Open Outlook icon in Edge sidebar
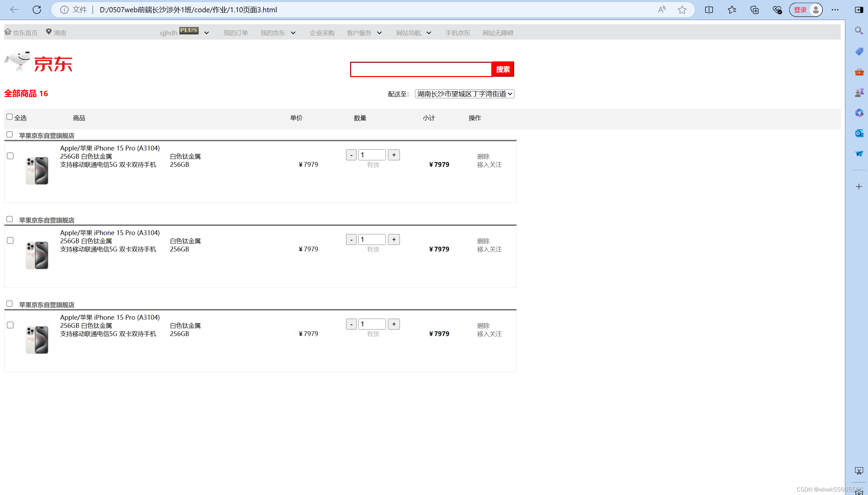This screenshot has height=495, width=868. tap(859, 133)
